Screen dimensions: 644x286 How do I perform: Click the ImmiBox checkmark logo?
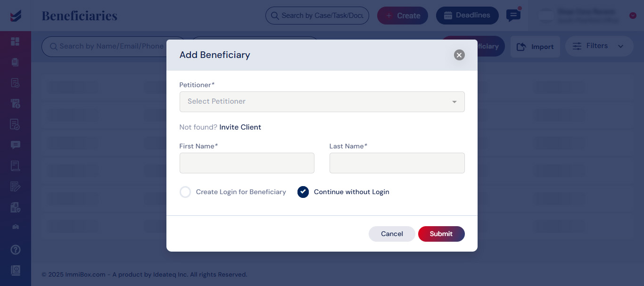(15, 16)
